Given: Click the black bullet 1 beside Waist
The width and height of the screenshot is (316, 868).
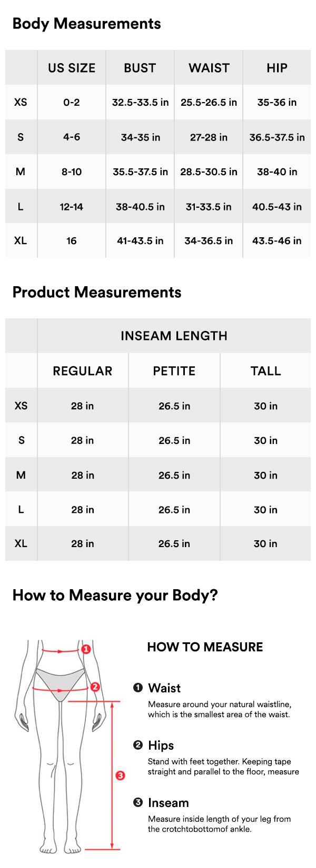Looking at the screenshot, I should (138, 688).
